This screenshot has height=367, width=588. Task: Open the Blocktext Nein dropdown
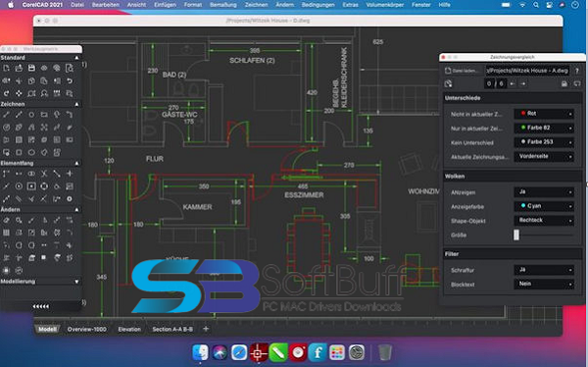point(544,284)
